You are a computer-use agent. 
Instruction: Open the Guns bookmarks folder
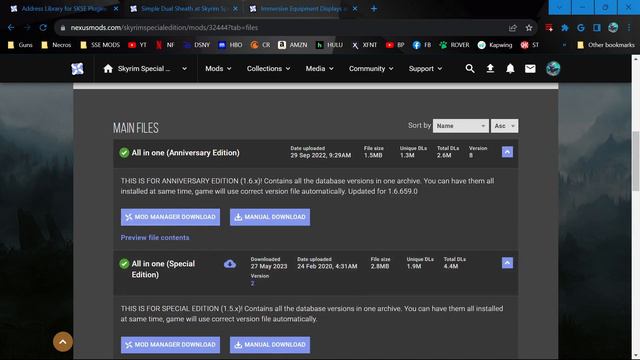(x=20, y=45)
